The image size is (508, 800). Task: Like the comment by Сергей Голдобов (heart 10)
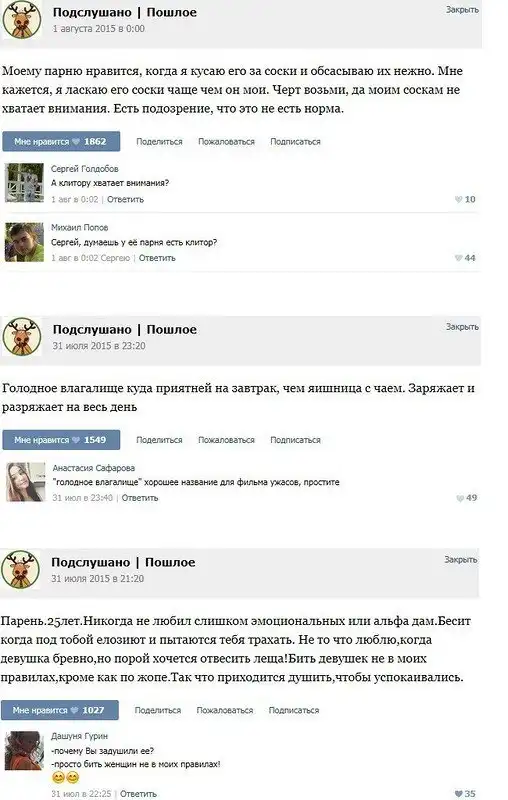pyautogui.click(x=465, y=199)
